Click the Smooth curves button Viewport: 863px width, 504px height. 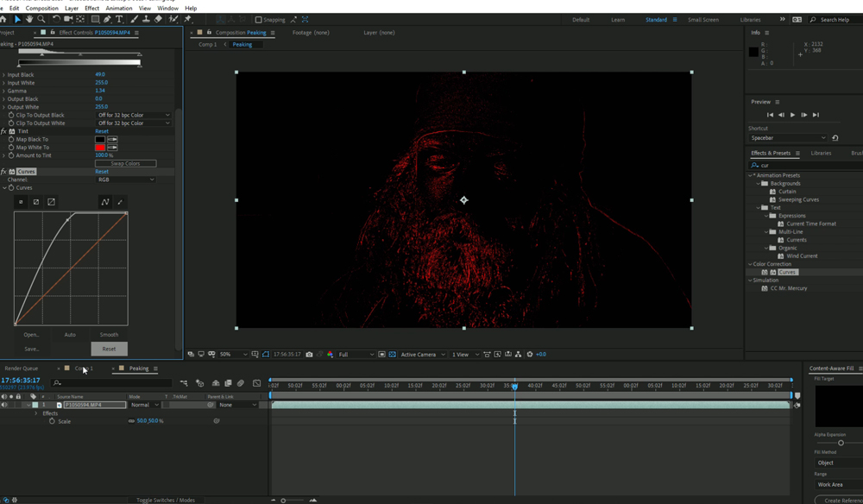tap(109, 335)
